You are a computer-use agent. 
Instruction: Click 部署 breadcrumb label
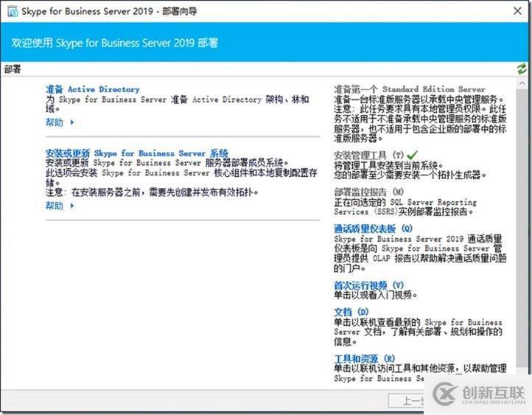[x=13, y=69]
